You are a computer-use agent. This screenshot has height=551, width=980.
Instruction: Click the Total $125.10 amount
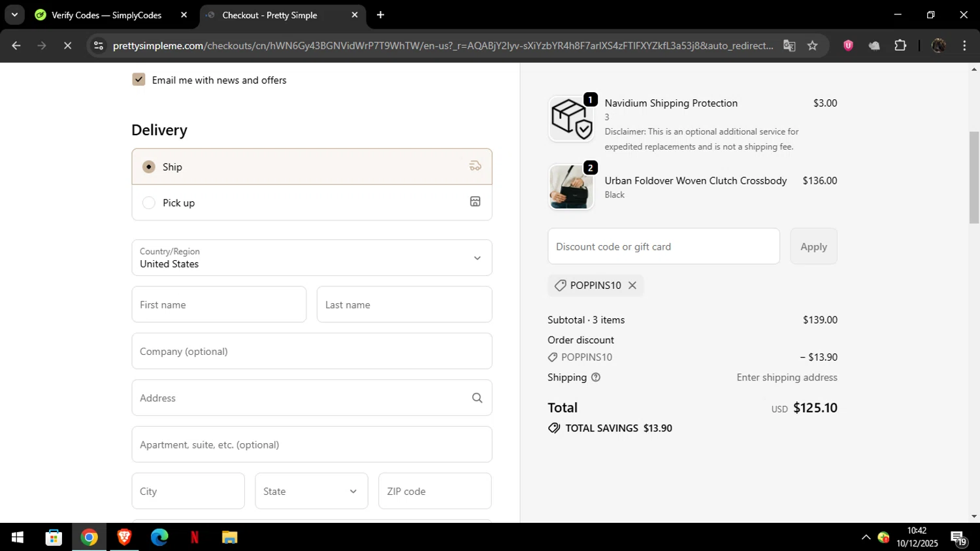(815, 408)
